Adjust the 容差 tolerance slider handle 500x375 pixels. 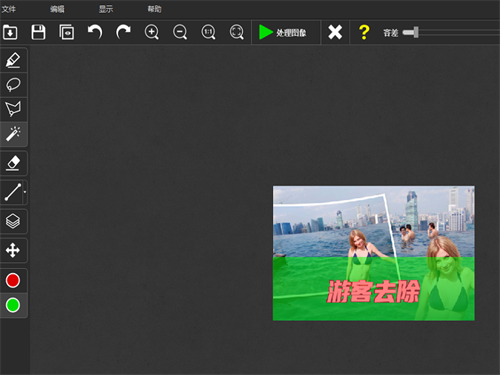(x=416, y=32)
